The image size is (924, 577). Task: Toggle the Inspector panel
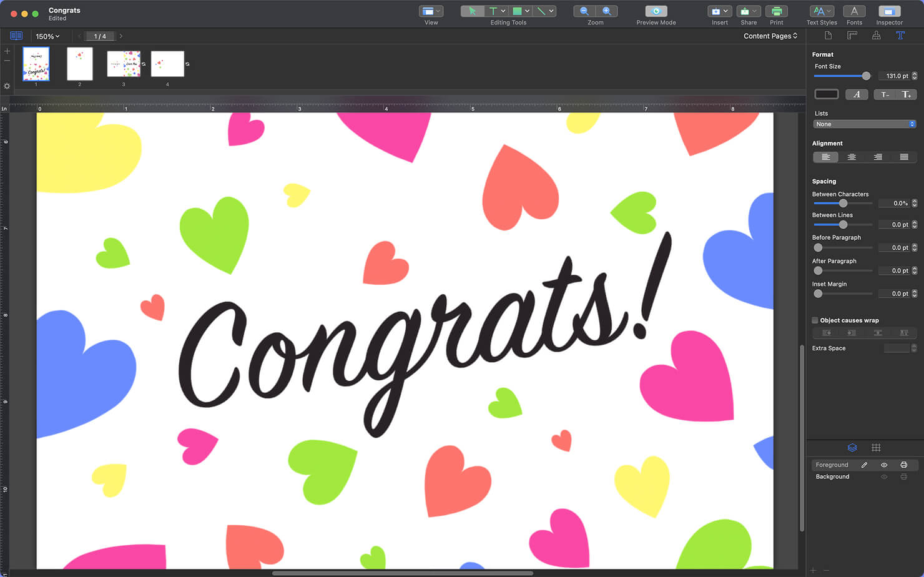(x=889, y=11)
